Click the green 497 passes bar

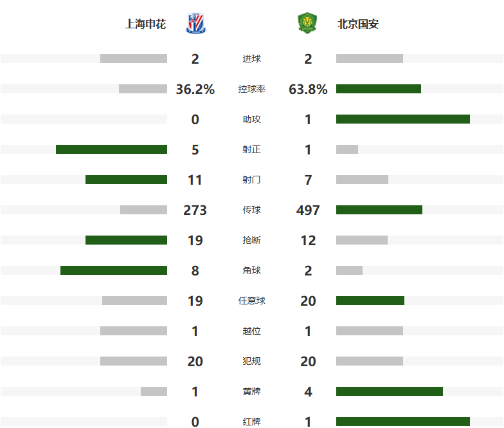(x=379, y=210)
